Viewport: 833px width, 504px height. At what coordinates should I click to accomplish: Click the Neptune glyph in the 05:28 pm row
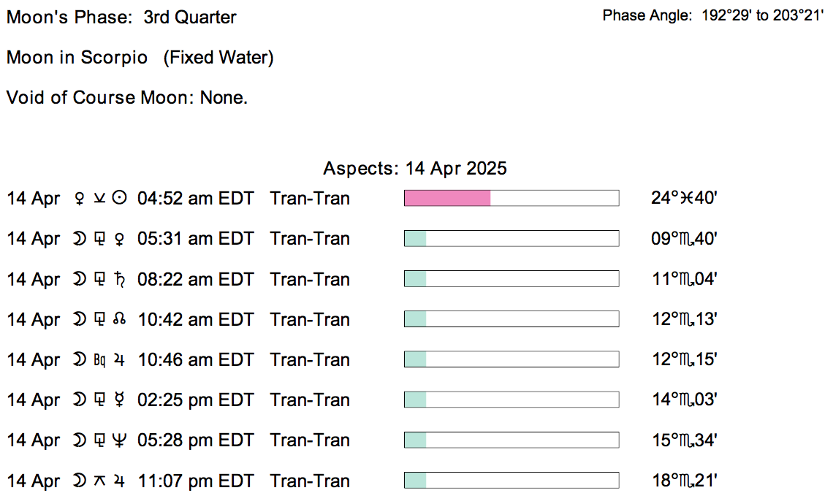click(x=121, y=440)
